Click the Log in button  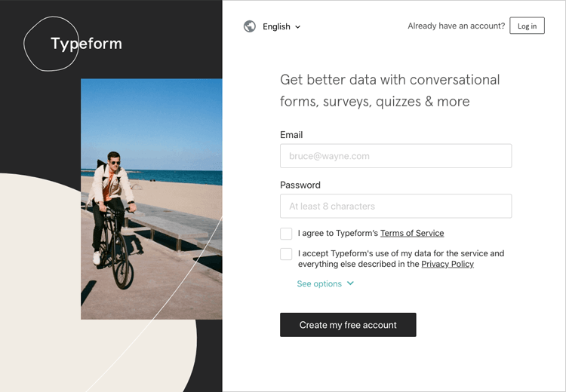coord(527,26)
